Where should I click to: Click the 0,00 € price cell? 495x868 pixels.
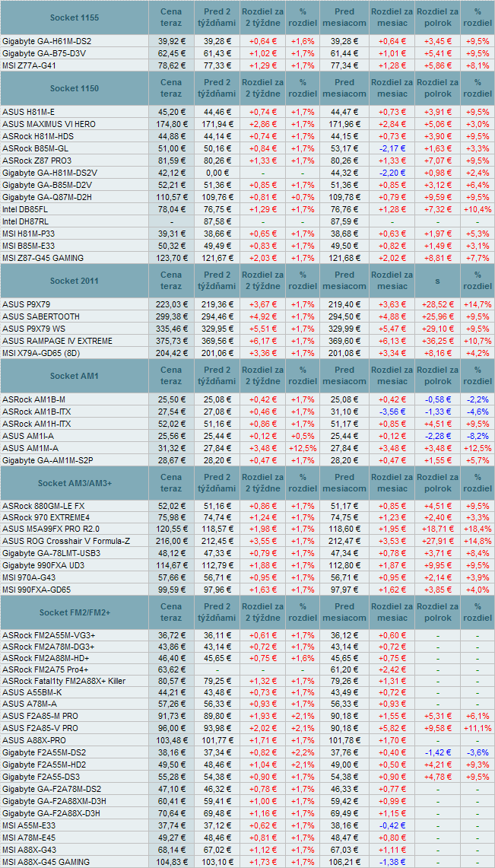click(217, 173)
